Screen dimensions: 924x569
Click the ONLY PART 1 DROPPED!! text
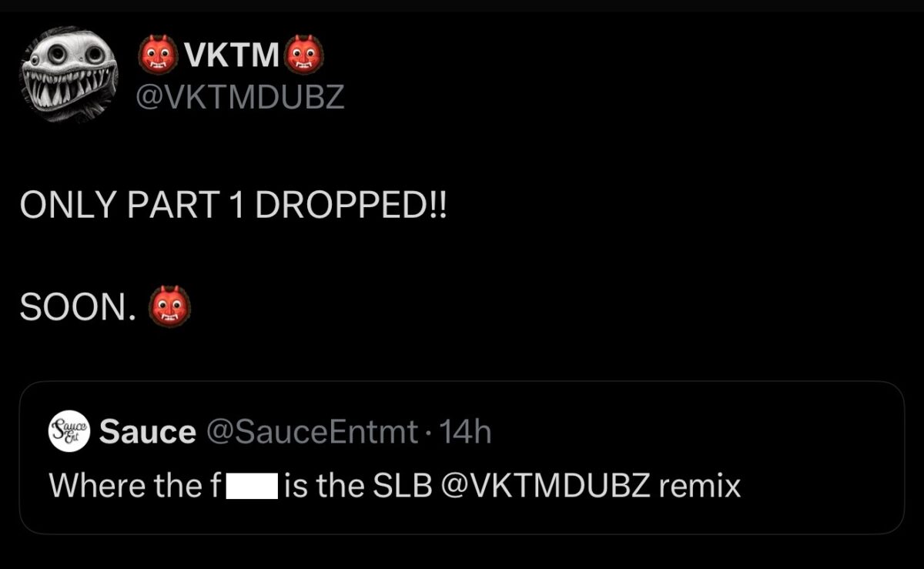click(x=233, y=206)
